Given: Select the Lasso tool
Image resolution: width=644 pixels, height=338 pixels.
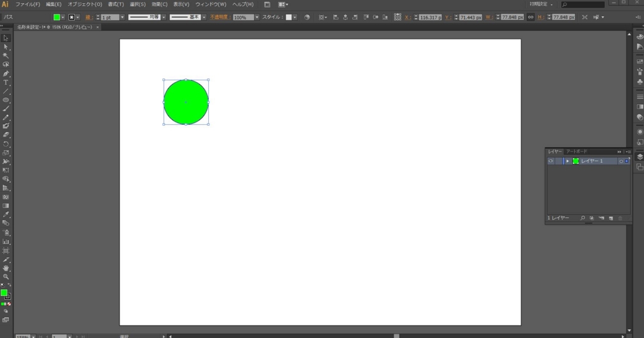Looking at the screenshot, I should 6,65.
